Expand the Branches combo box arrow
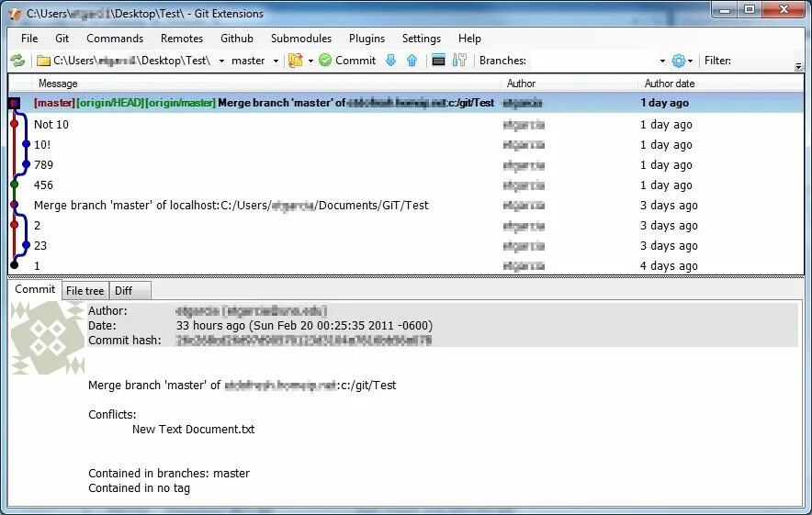Screen dimensions: 812x515 pyautogui.click(x=662, y=62)
